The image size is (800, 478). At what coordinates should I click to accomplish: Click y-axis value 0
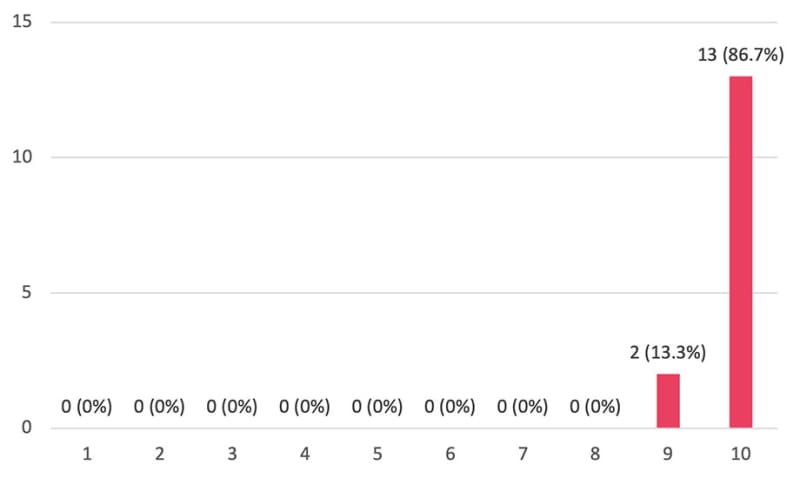tap(27, 427)
